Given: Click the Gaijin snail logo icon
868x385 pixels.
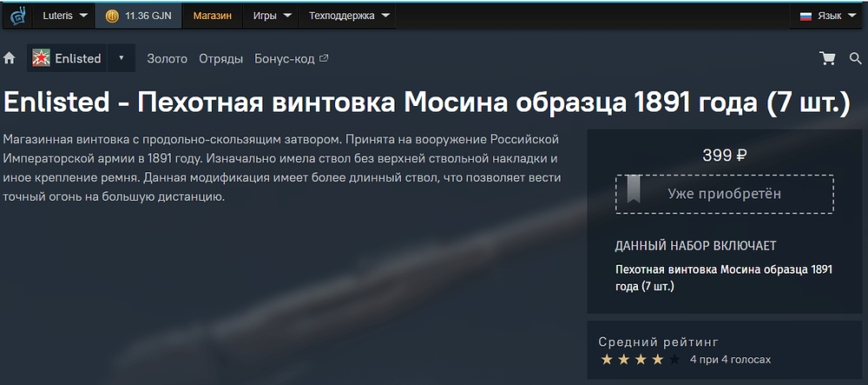Looking at the screenshot, I should [19, 16].
